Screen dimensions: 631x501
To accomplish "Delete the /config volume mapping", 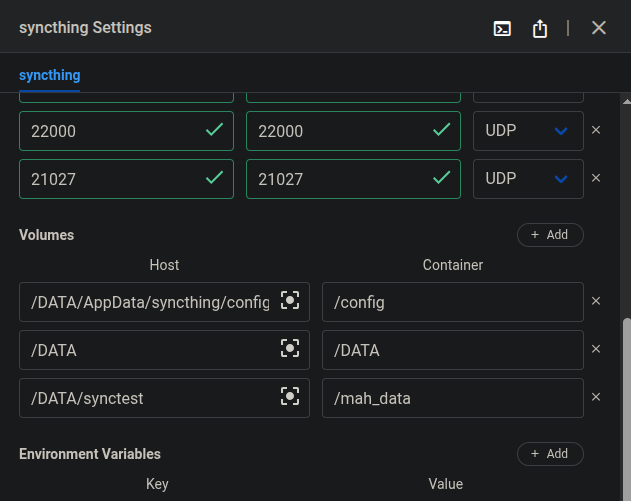I will point(596,301).
